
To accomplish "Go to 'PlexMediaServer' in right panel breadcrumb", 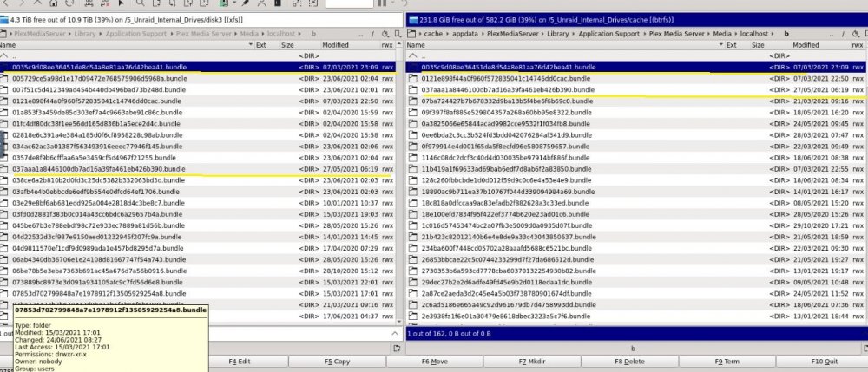I will coord(513,34).
